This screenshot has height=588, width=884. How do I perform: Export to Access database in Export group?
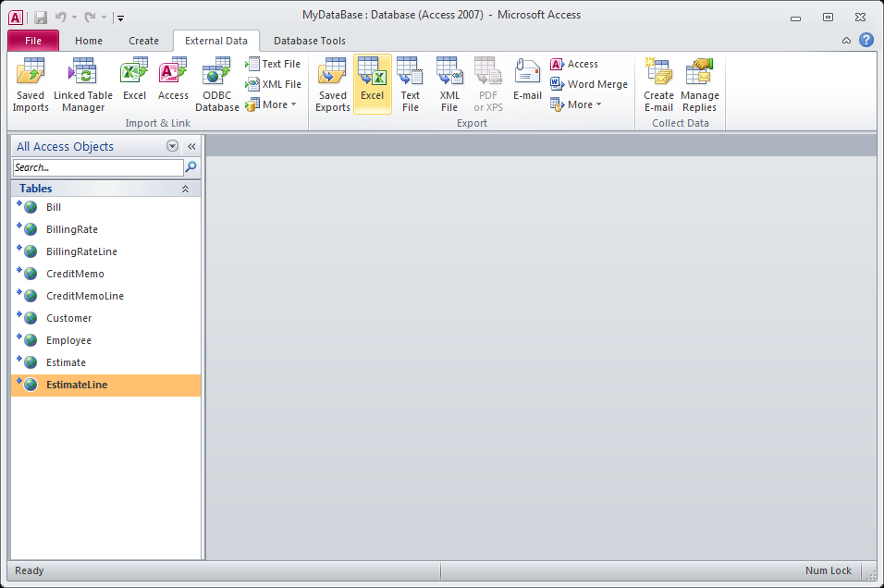(x=574, y=64)
